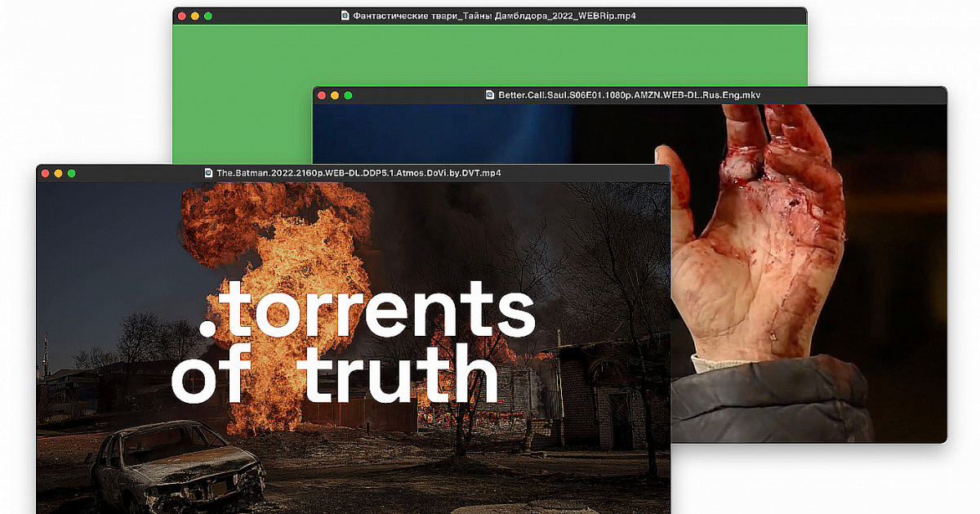The height and width of the screenshot is (514, 980).
Task: Click Фантастические твари_Тайны Дамблдора title text
Action: 495,16
